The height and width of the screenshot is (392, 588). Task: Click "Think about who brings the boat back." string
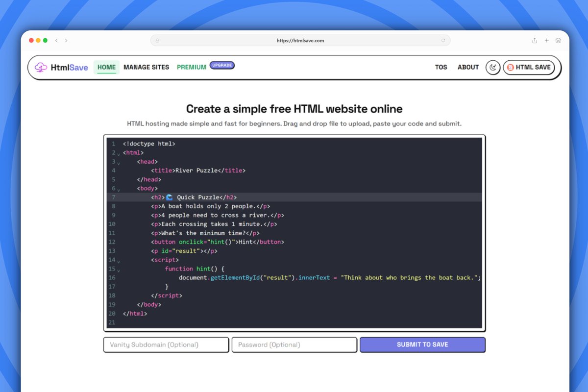coord(409,277)
